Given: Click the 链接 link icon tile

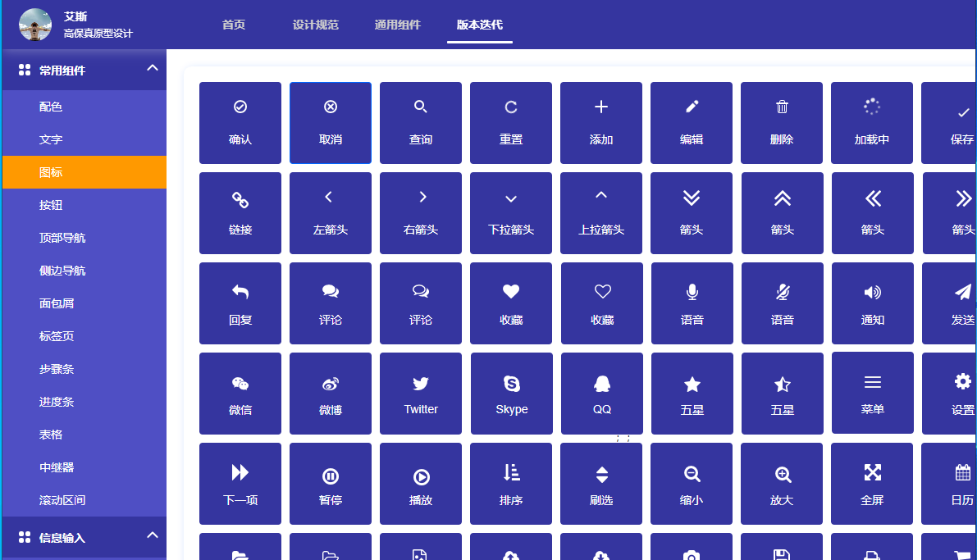Looking at the screenshot, I should 240,213.
